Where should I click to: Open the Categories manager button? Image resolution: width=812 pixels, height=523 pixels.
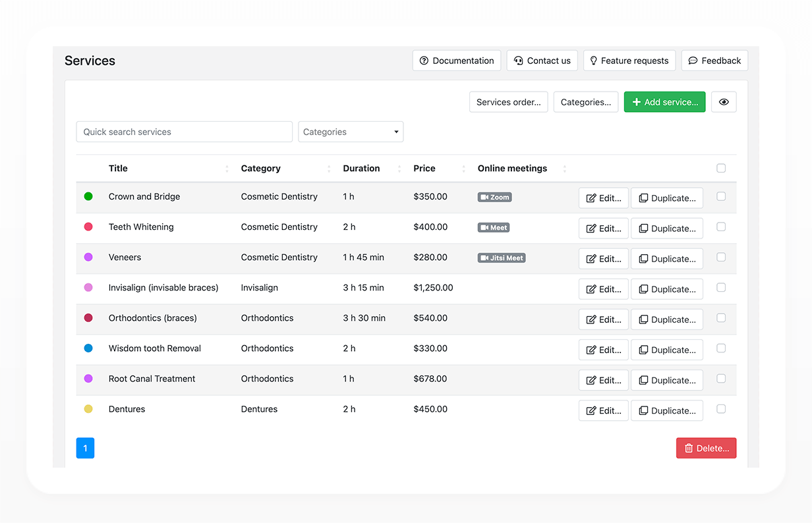(586, 102)
